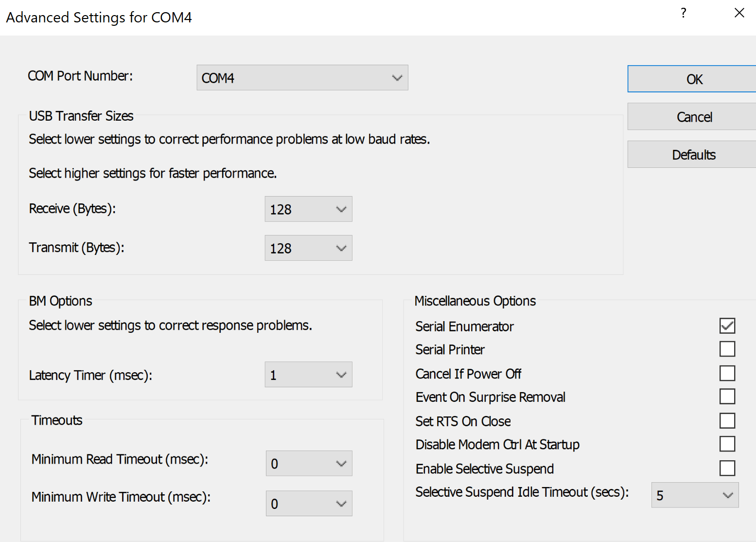Enable Event On Surprise Removal
756x542 pixels.
(727, 397)
